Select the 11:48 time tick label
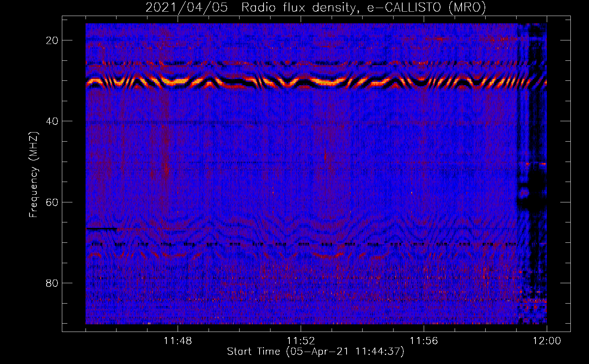 tap(178, 341)
